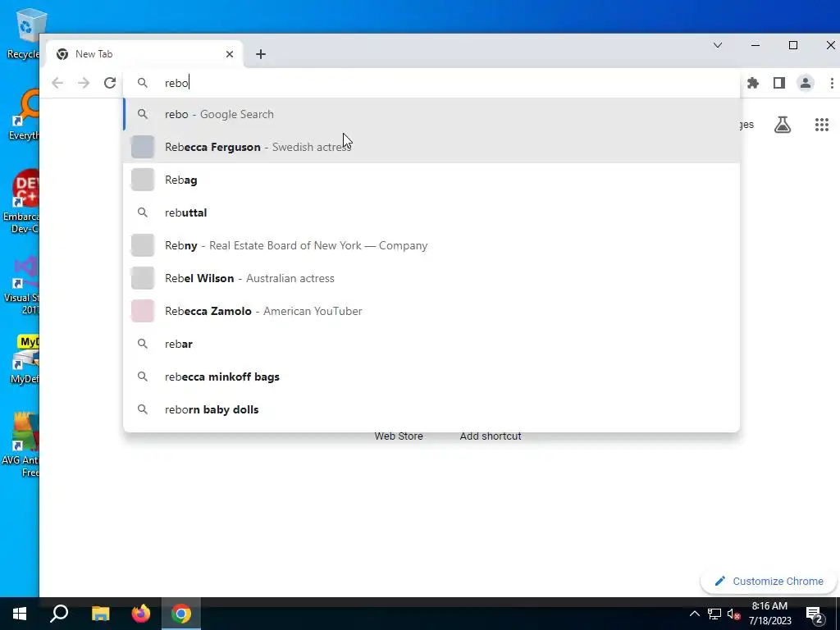Viewport: 840px width, 630px height.
Task: Pick the rebuttal search suggestion
Action: (x=431, y=212)
